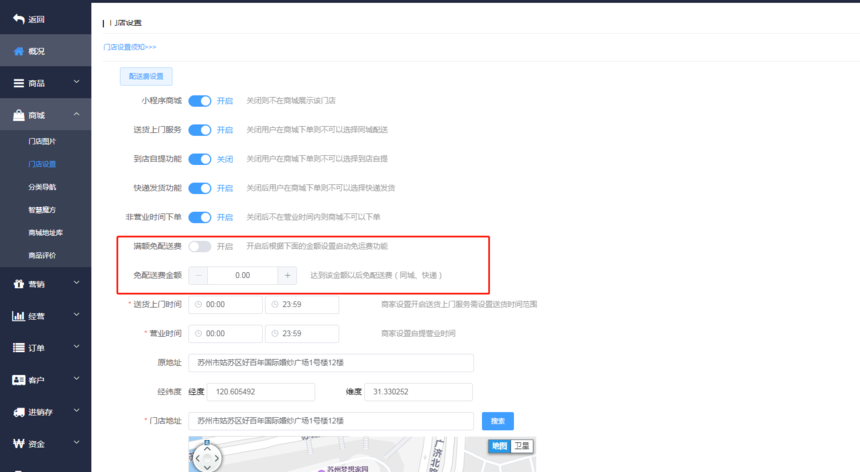Click the blue 搜索 button
860x472 pixels.
[498, 421]
